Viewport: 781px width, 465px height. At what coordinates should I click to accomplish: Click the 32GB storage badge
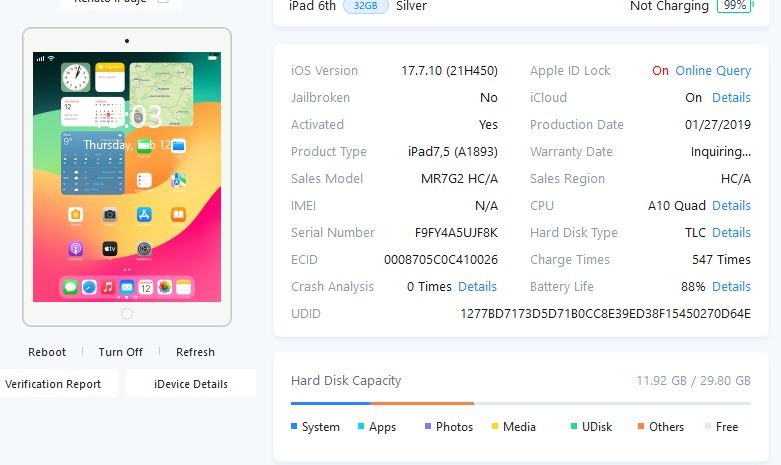366,6
